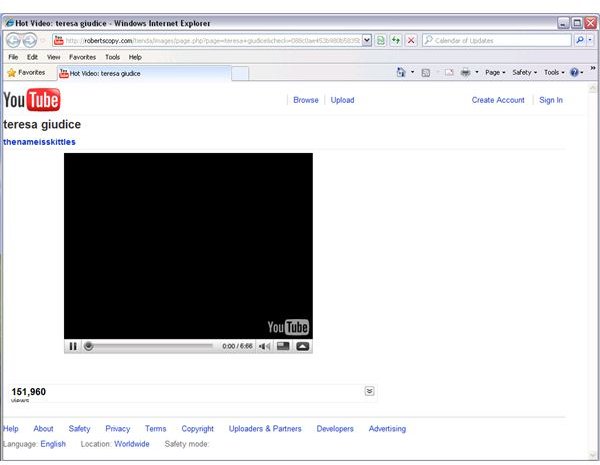The image size is (600, 465).
Task: Open the Tools command bar dropdown
Action: coord(554,72)
